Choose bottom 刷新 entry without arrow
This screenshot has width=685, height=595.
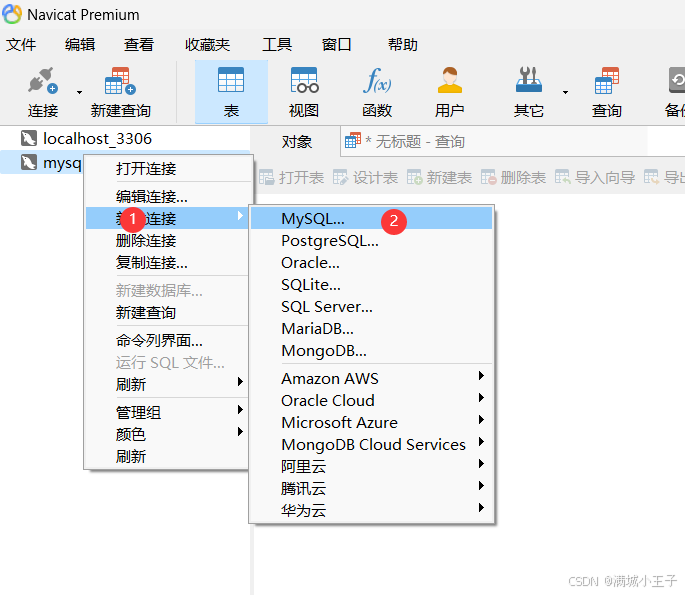[168, 457]
